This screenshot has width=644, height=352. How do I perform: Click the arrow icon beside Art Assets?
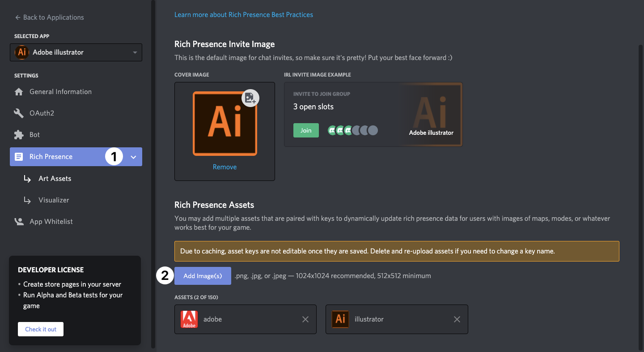point(27,179)
